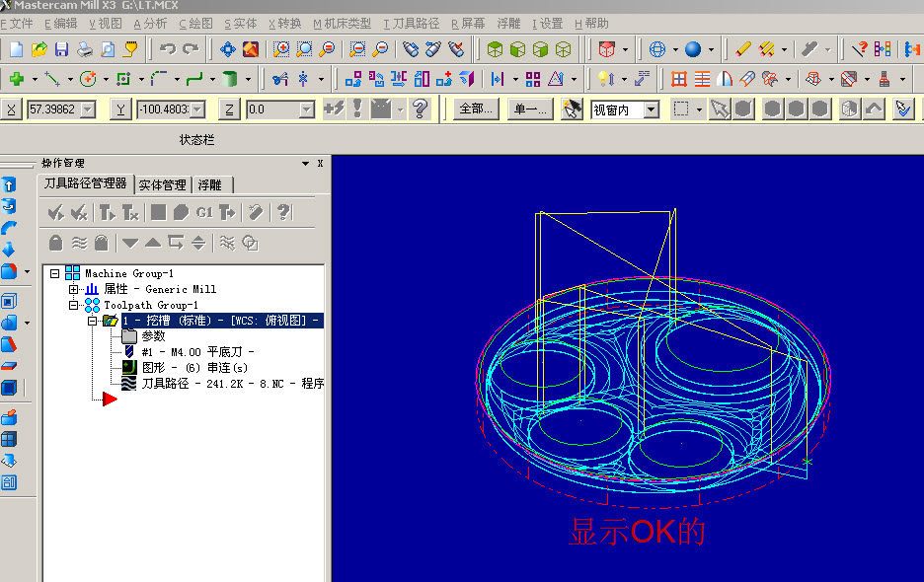Open a file using the yellow folder icon
The width and height of the screenshot is (924, 582).
point(38,49)
